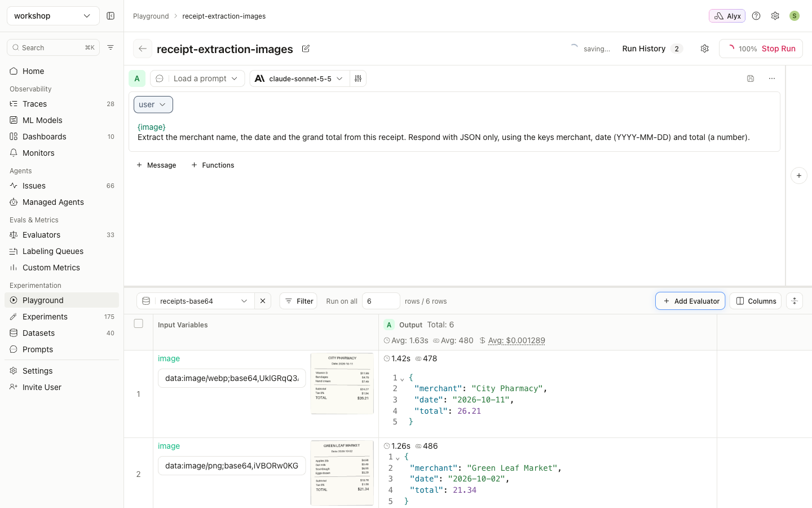The image size is (812, 508).
Task: Go to Evaluators page
Action: [62, 235]
